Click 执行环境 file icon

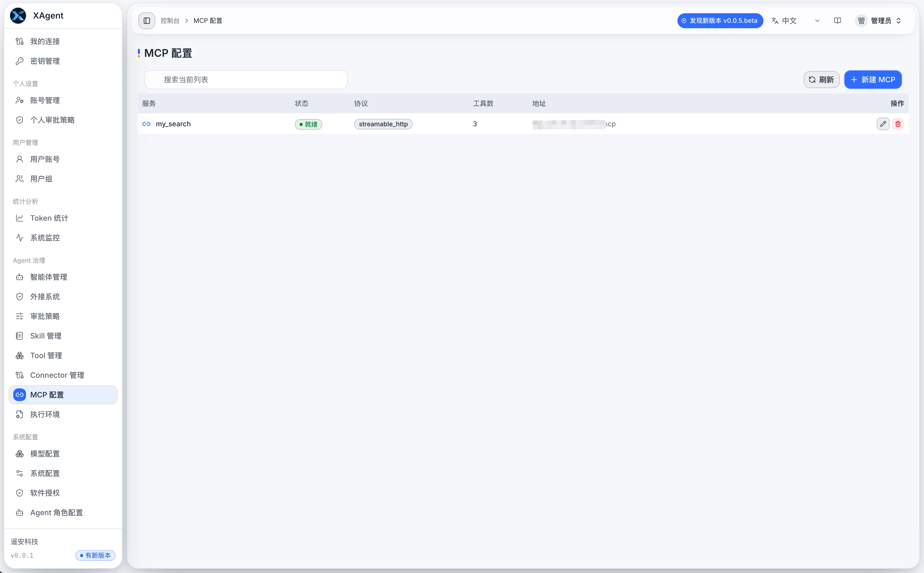click(x=20, y=414)
